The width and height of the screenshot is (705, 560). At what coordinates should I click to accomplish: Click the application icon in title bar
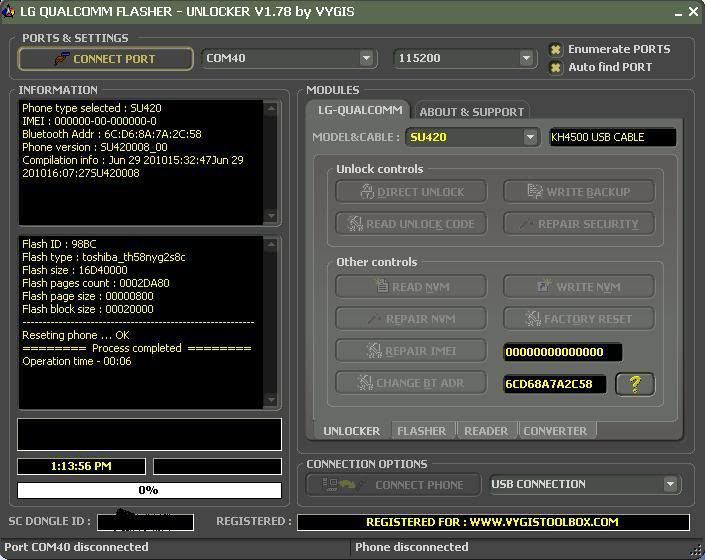[9, 11]
